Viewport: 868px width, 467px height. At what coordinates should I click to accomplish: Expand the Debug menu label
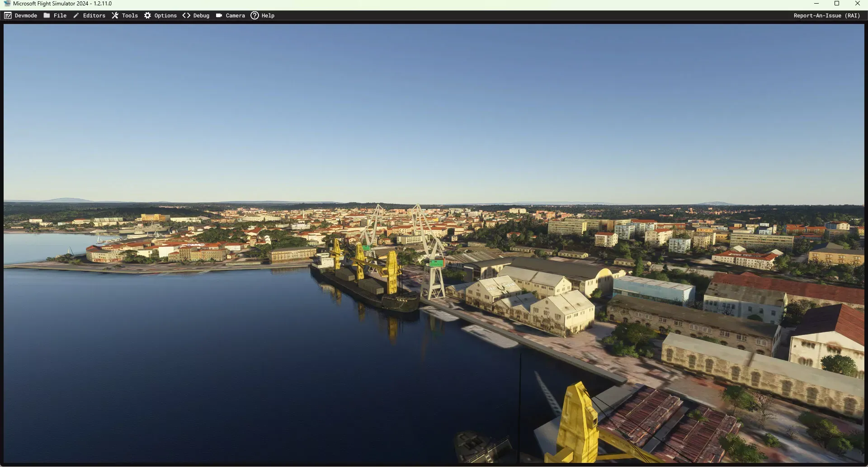coord(201,15)
